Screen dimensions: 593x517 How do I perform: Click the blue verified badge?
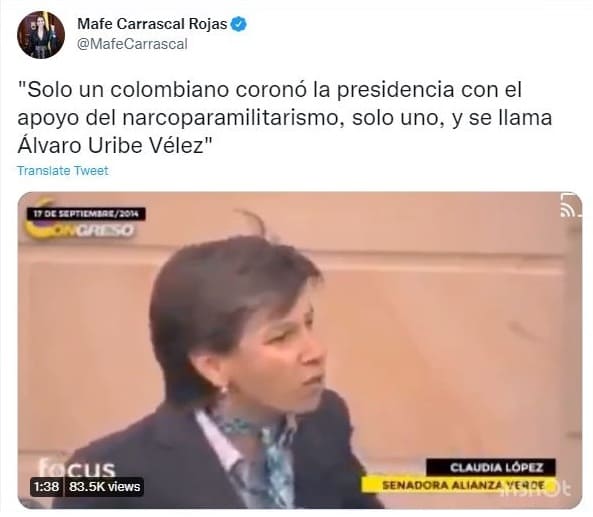coord(239,24)
